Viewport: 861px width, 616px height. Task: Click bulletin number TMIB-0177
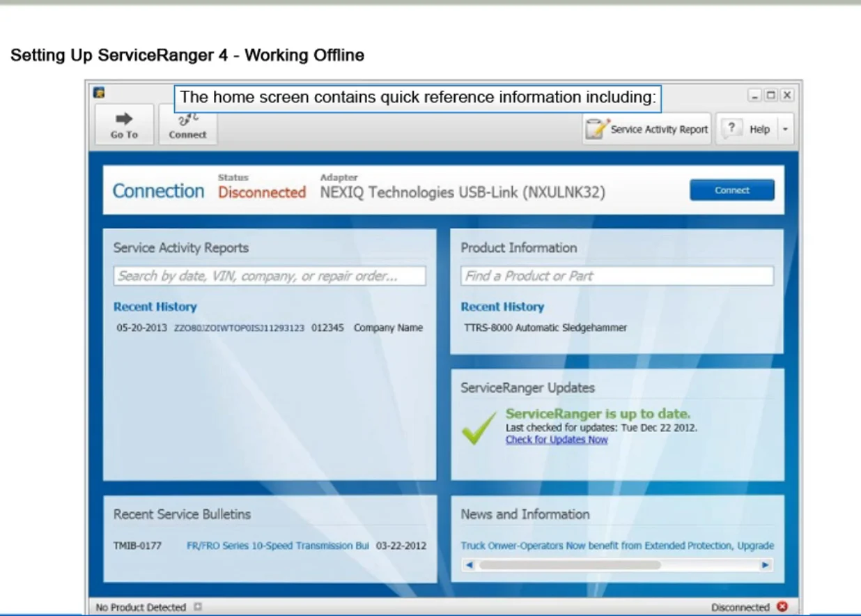137,546
